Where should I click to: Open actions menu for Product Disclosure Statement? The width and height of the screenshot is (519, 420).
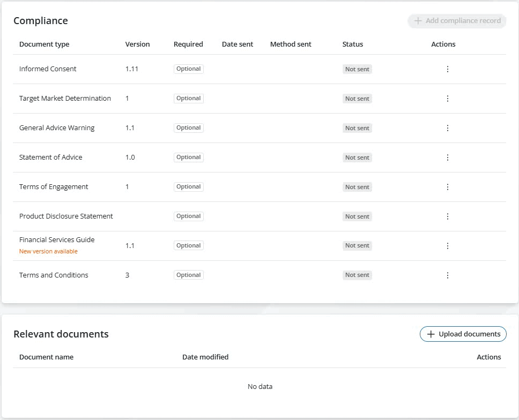point(448,216)
